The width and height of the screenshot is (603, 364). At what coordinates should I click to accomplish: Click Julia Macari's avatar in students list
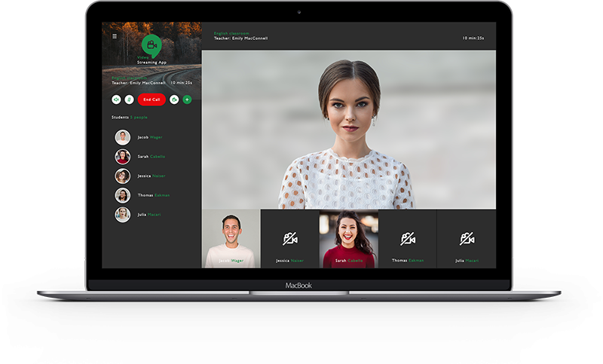click(x=122, y=215)
